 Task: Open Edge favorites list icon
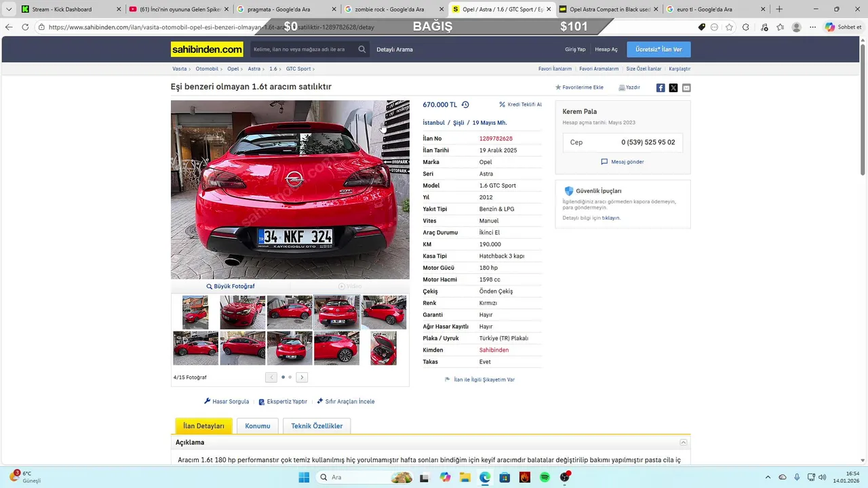pos(780,27)
